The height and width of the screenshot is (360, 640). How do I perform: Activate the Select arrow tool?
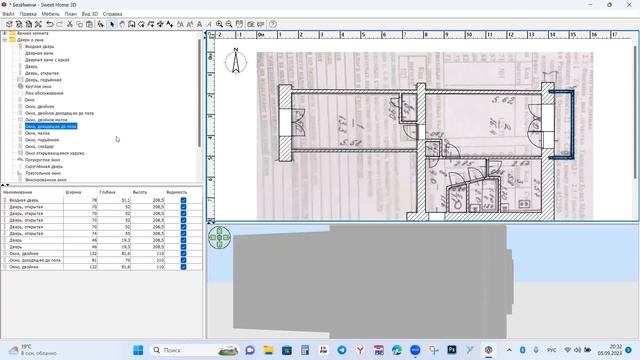click(112, 24)
